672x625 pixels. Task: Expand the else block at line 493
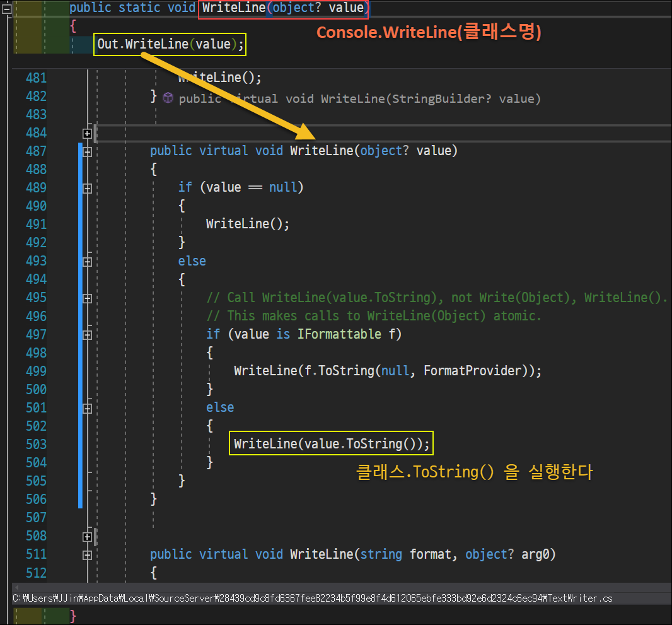pos(87,260)
